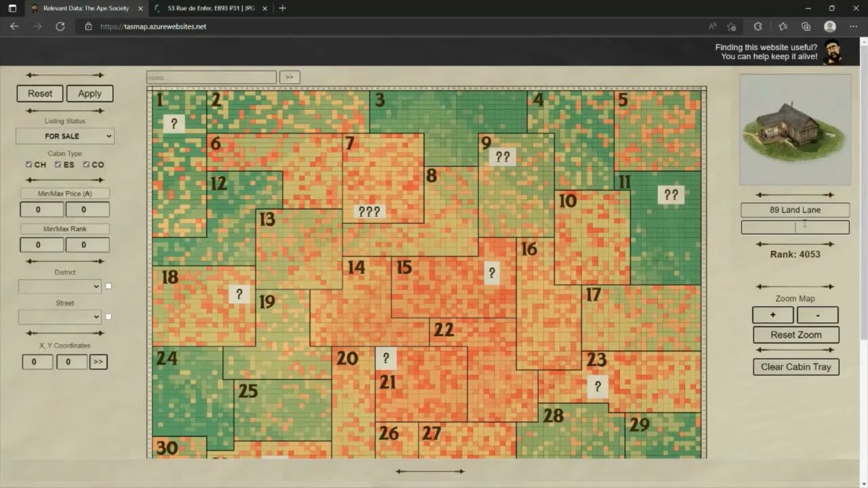The width and height of the screenshot is (868, 488).
Task: Click the Reset button
Action: pyautogui.click(x=40, y=94)
